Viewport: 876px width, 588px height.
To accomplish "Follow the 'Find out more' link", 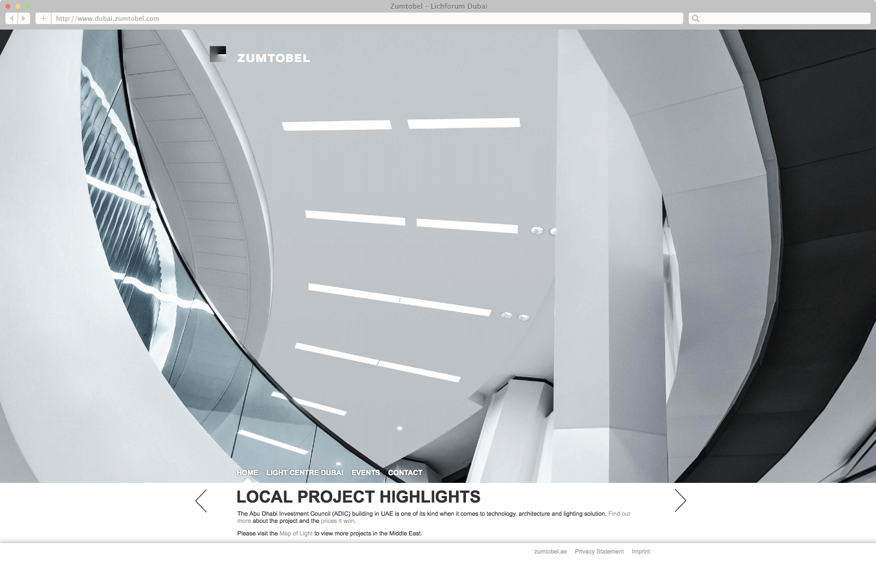I will [x=619, y=514].
